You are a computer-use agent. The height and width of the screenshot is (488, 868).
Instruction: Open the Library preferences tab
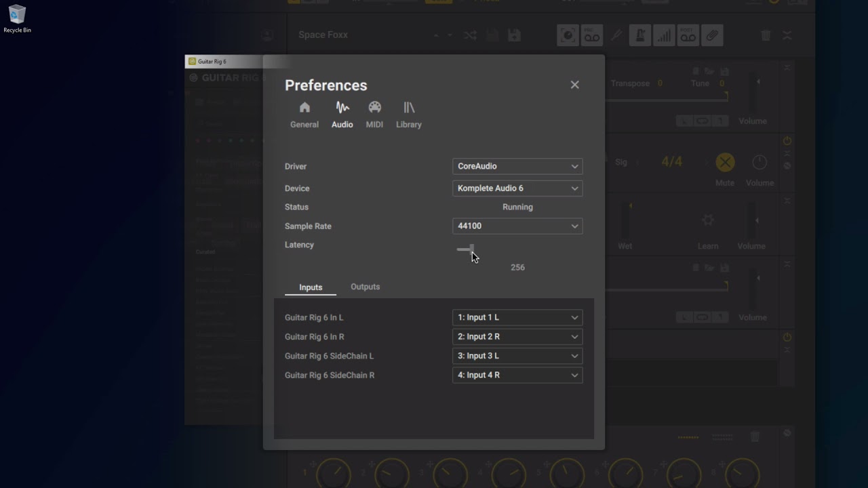pyautogui.click(x=409, y=115)
